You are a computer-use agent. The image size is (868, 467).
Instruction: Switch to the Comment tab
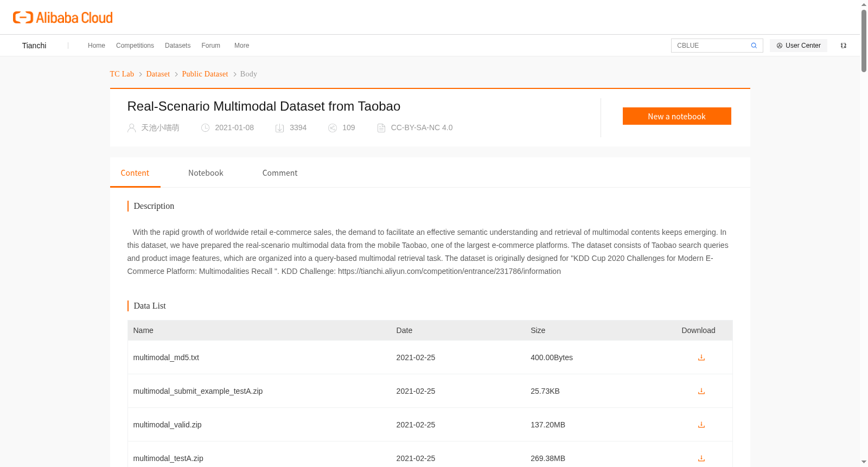(x=280, y=173)
